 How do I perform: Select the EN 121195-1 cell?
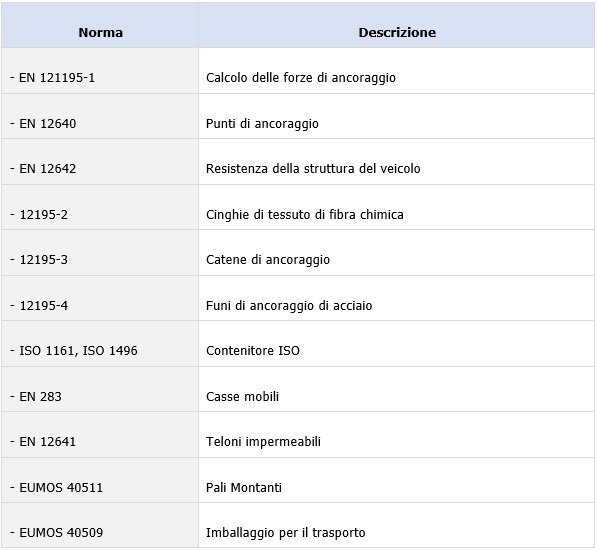[x=100, y=71]
